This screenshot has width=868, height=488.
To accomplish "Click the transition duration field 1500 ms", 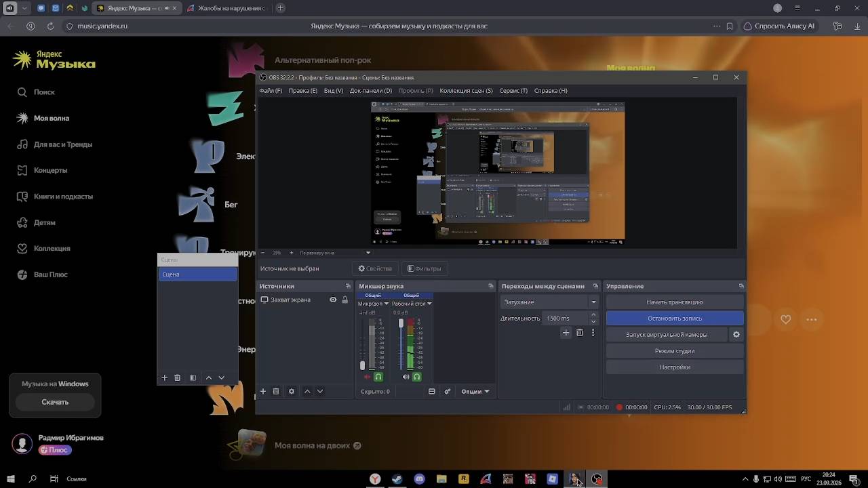I will coord(566,319).
